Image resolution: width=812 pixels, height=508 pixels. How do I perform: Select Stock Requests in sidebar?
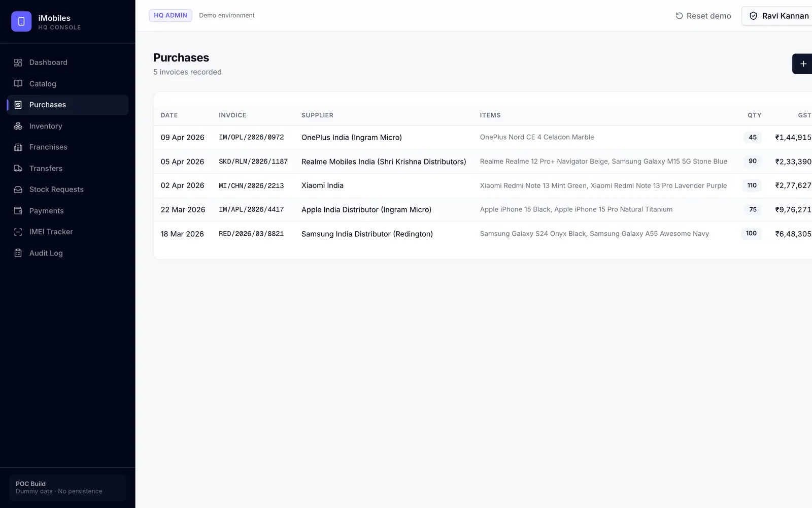(67, 189)
